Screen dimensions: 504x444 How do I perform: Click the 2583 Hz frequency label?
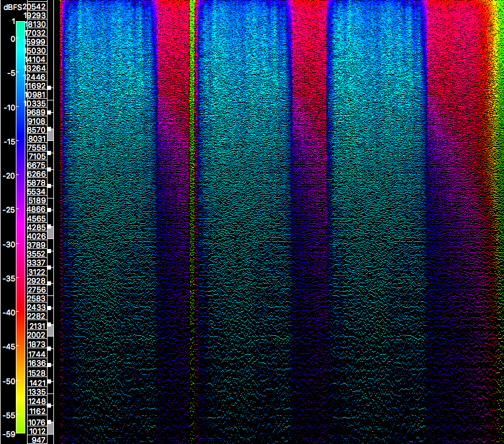tap(36, 298)
